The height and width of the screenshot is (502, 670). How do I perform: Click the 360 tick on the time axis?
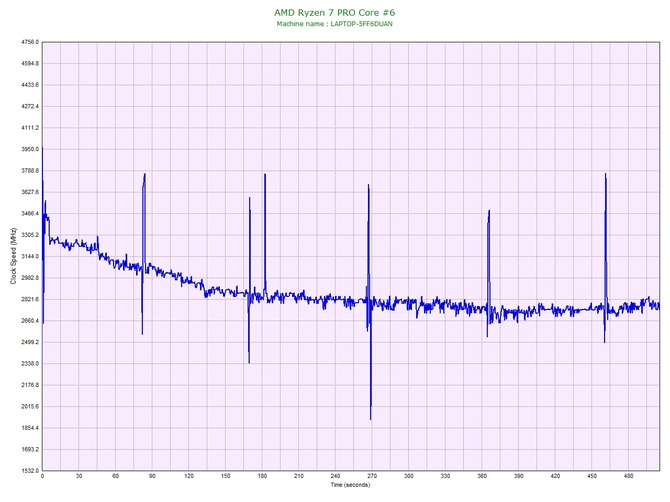(x=482, y=476)
